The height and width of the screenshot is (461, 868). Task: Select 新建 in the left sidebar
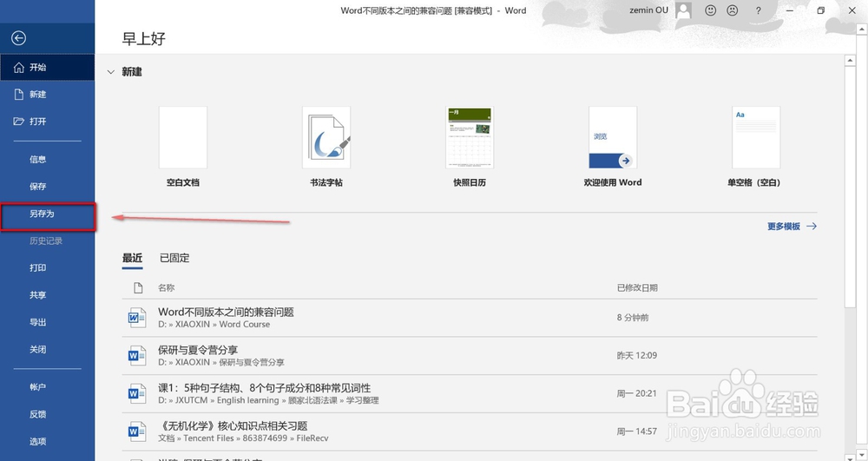click(x=47, y=94)
